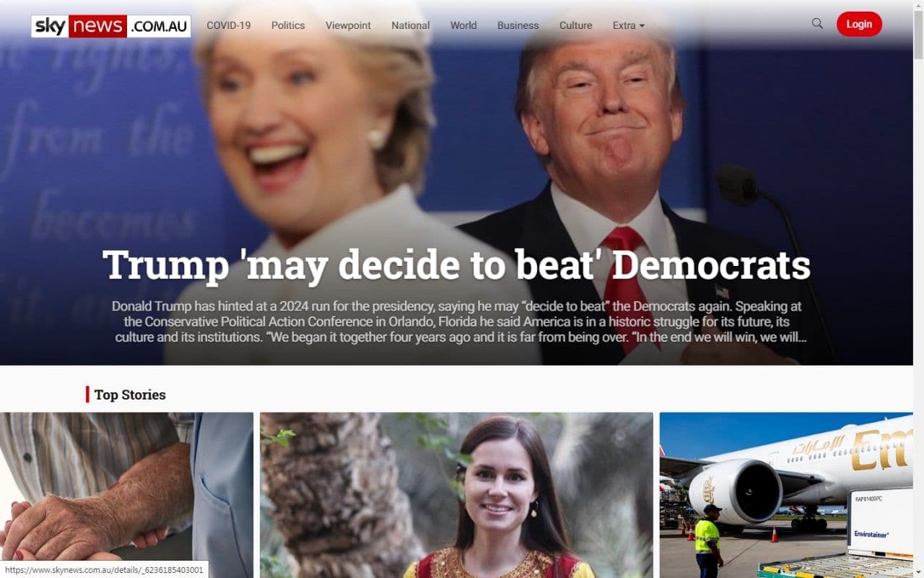
Task: Visit the Culture section
Action: [x=575, y=25]
